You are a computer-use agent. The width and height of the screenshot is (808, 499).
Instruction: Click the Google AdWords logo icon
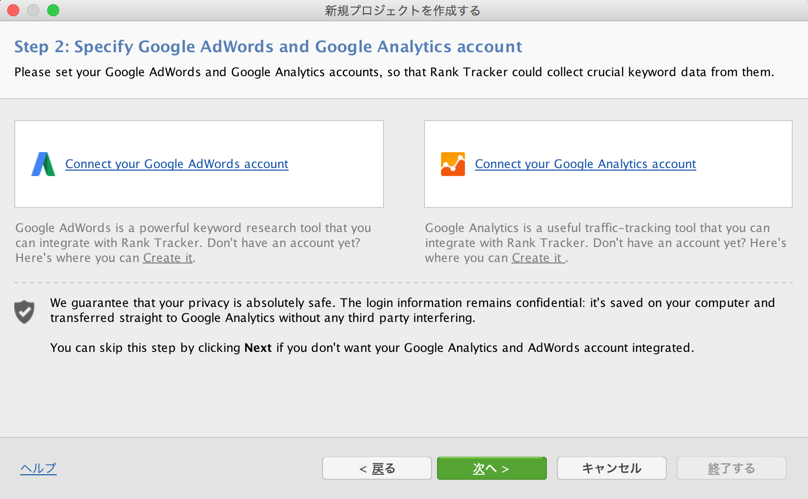click(x=43, y=164)
